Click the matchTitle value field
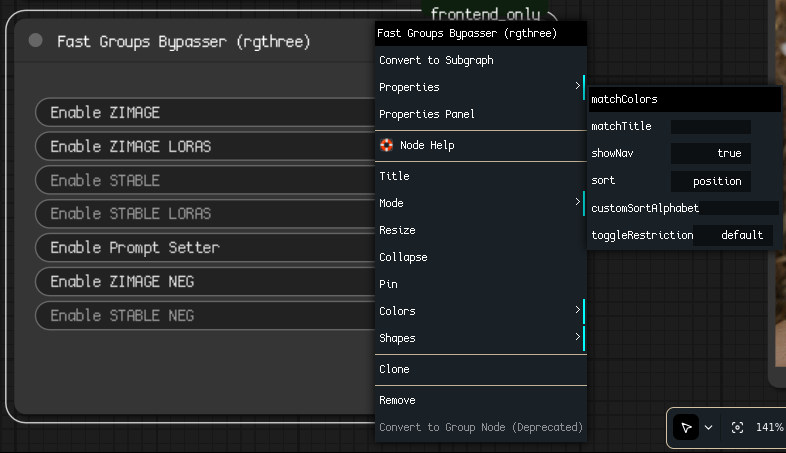Image resolution: width=786 pixels, height=453 pixels. pyautogui.click(x=711, y=127)
